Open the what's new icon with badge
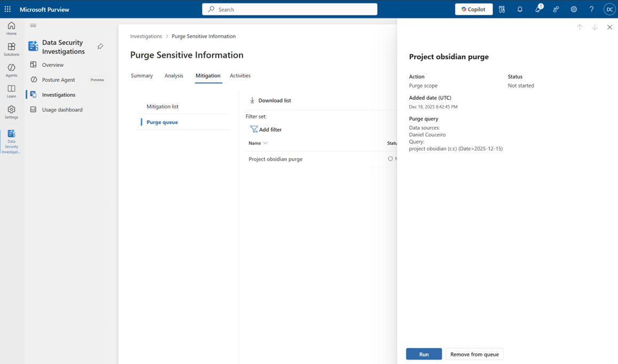 (x=538, y=9)
